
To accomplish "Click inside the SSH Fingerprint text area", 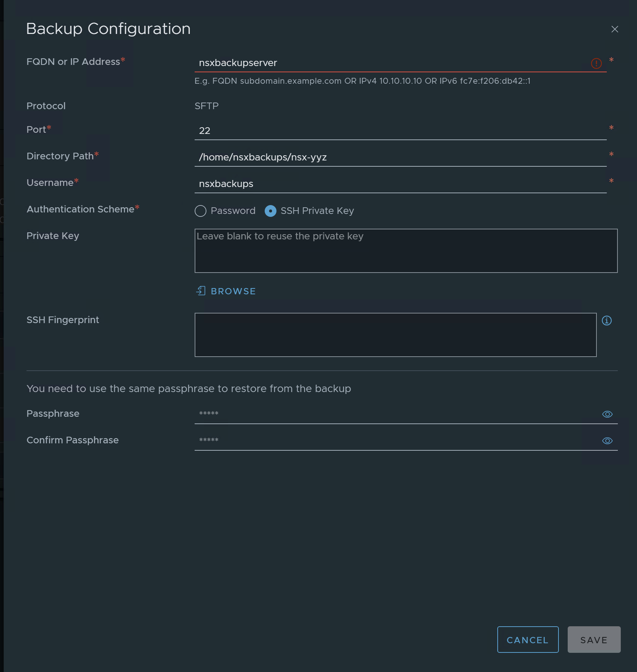I will tap(396, 335).
